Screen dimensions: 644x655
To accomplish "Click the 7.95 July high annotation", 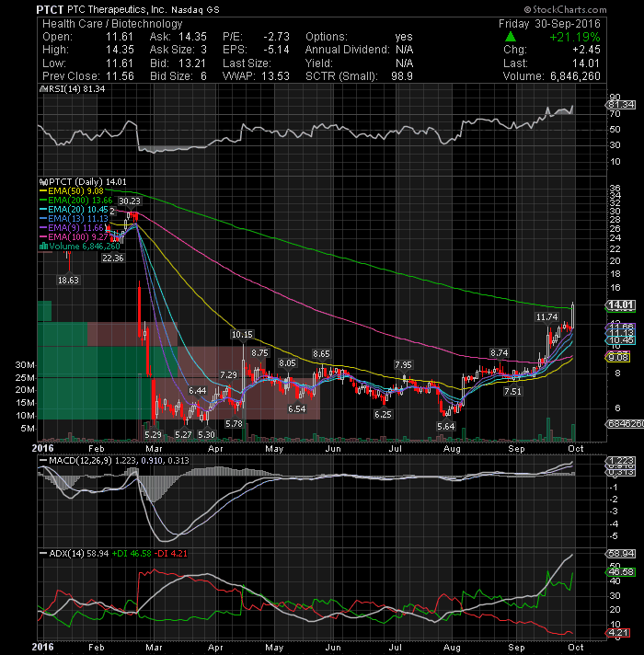I will pos(404,365).
